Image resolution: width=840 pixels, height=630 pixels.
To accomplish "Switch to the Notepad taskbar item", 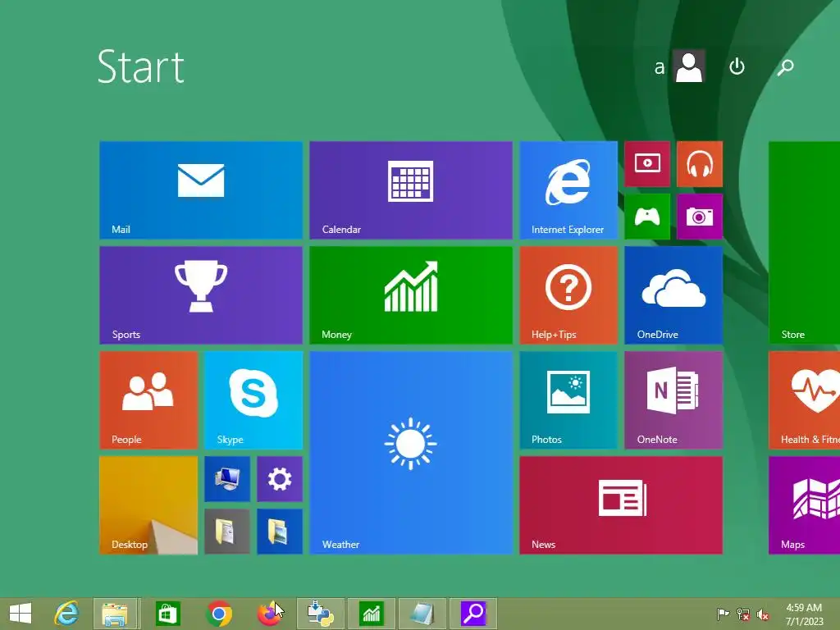I will tap(422, 614).
